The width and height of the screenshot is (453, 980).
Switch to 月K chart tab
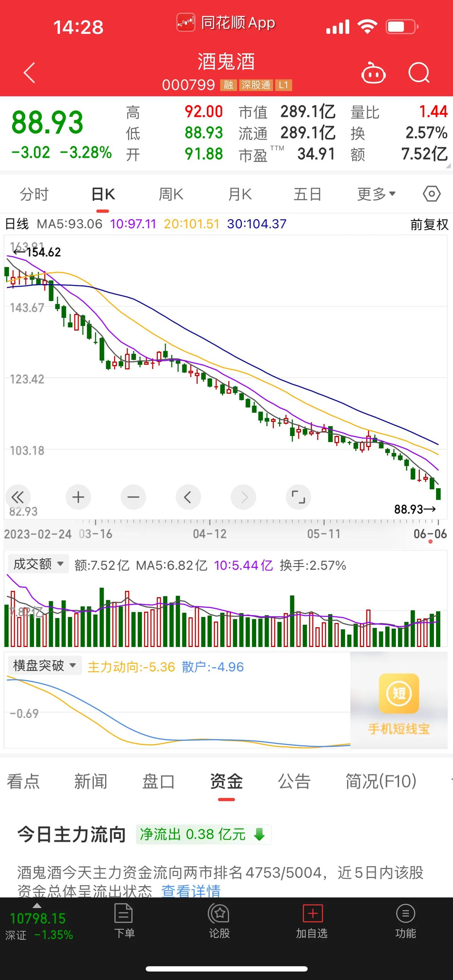point(240,194)
